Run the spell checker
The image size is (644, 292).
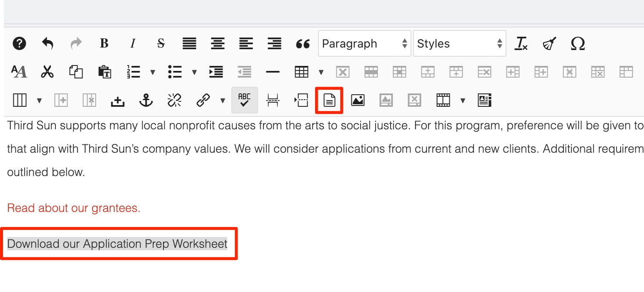244,100
